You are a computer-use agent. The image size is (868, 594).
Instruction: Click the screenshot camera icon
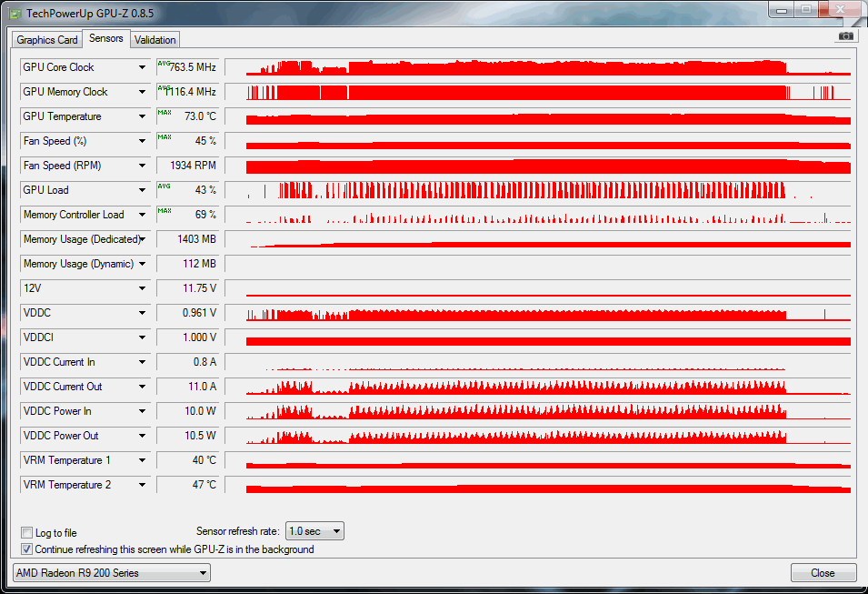click(845, 36)
